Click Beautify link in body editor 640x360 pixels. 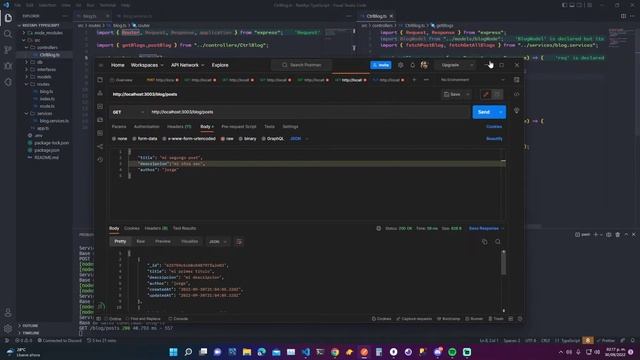[494, 139]
